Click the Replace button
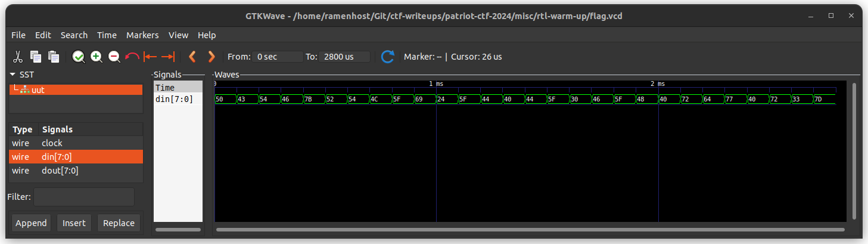 pyautogui.click(x=119, y=223)
